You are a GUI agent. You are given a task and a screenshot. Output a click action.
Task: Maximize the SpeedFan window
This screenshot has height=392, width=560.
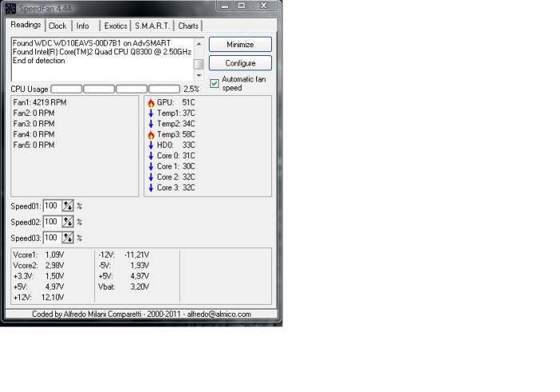click(x=242, y=6)
